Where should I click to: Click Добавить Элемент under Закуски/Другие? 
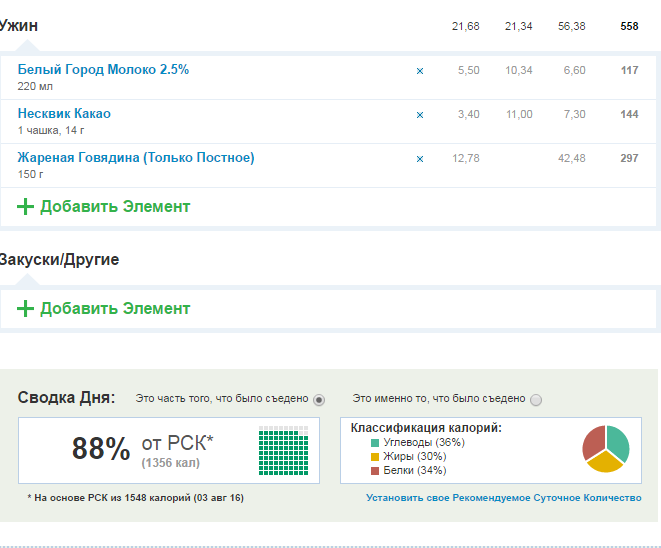click(x=115, y=309)
